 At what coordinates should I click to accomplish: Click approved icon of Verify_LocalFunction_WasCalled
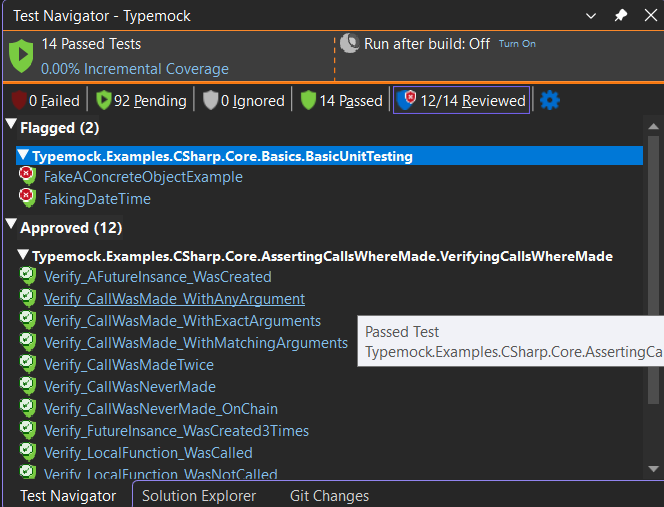tap(28, 452)
